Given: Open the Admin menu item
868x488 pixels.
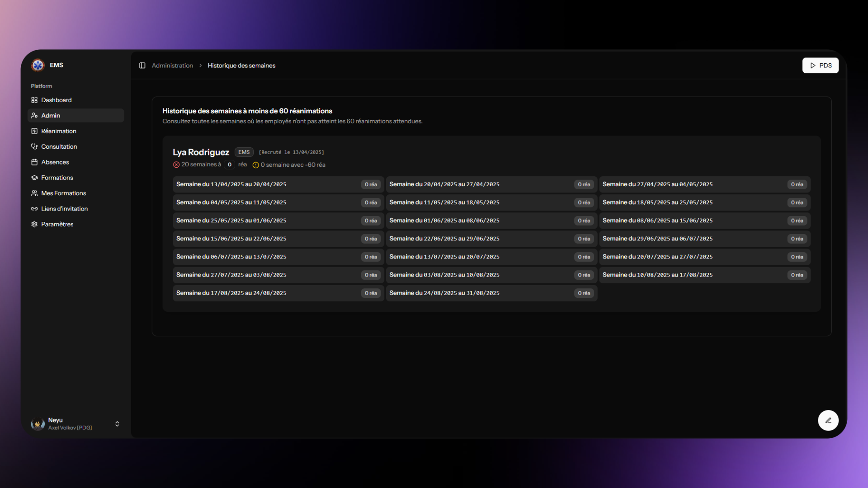Looking at the screenshot, I should 51,116.
